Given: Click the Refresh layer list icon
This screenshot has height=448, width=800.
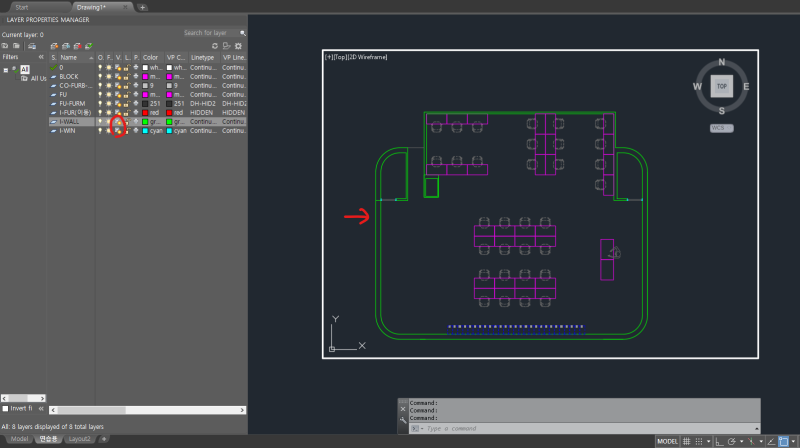Looking at the screenshot, I should click(x=214, y=46).
